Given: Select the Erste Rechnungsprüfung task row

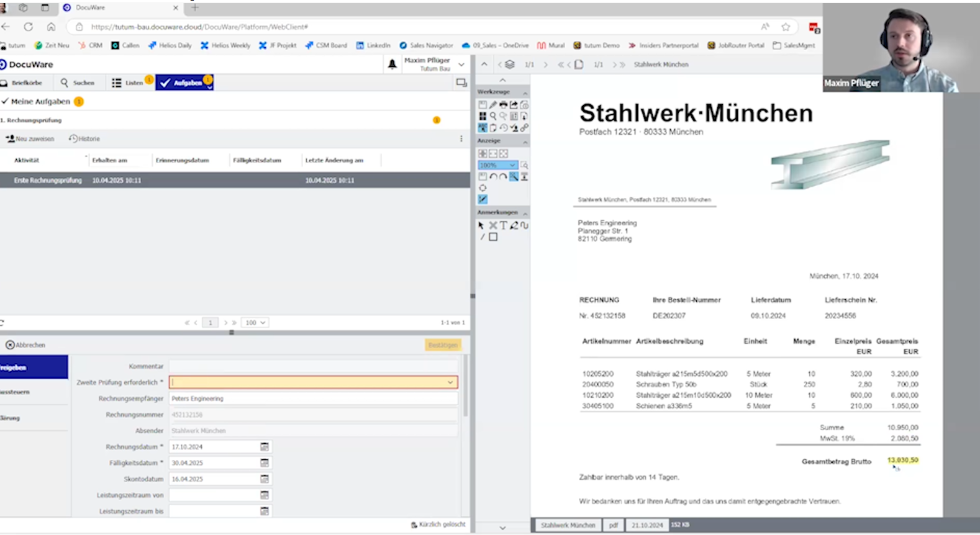Looking at the screenshot, I should coord(235,180).
